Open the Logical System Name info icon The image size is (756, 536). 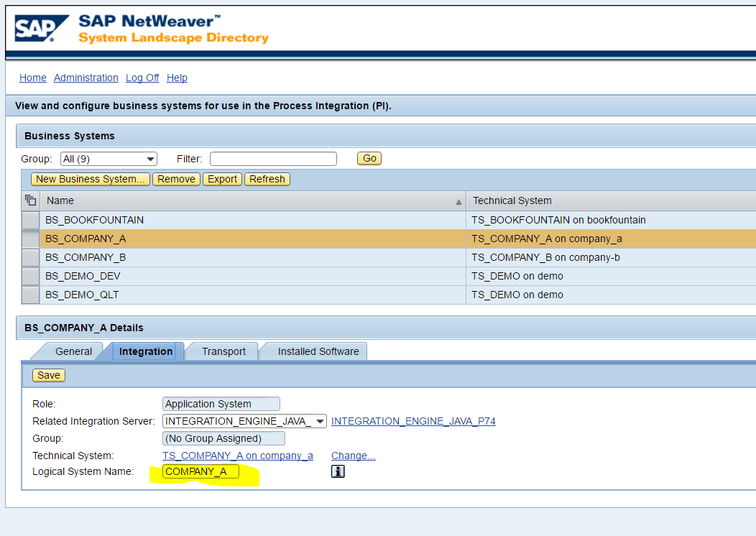coord(338,471)
